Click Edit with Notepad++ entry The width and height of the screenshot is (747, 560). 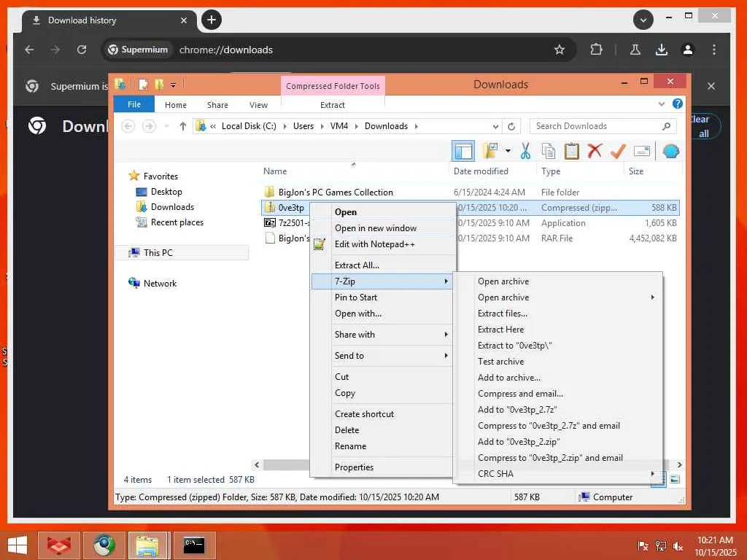click(382, 244)
